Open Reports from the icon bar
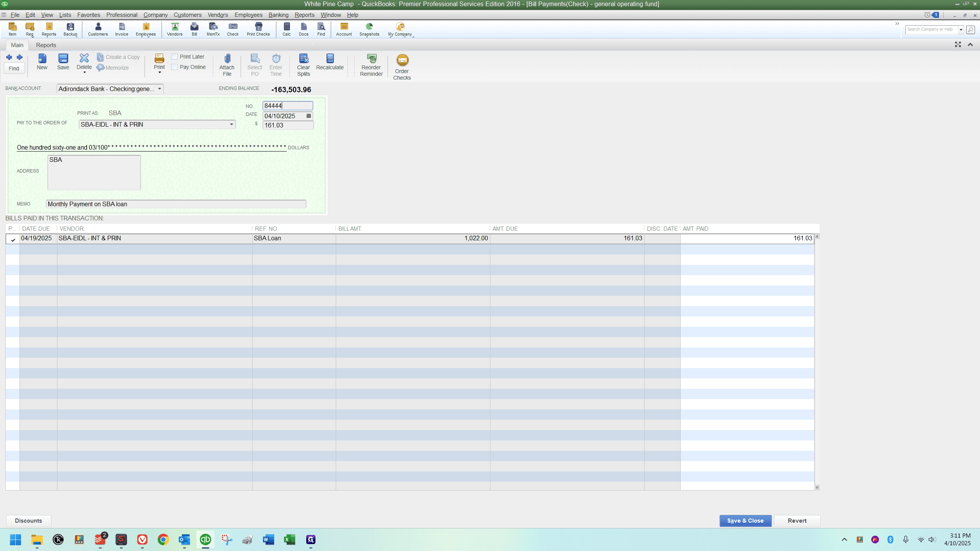Screen dimensions: 980x551 (49, 29)
